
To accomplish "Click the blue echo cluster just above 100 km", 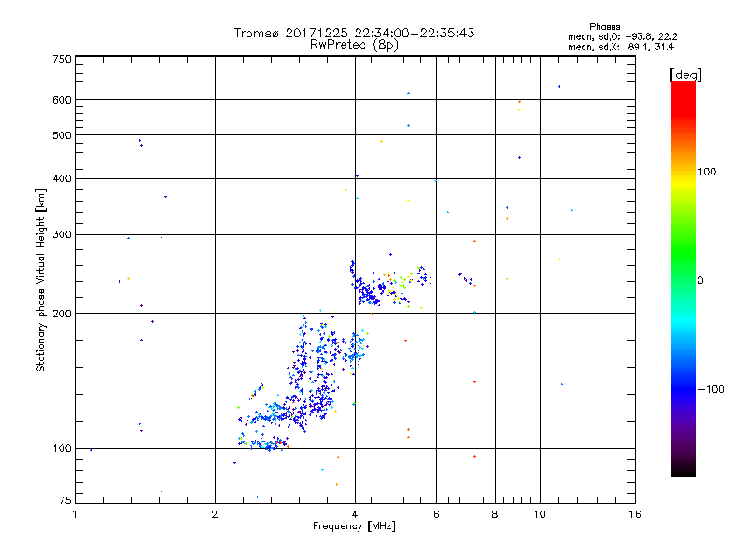I will (x=263, y=442).
